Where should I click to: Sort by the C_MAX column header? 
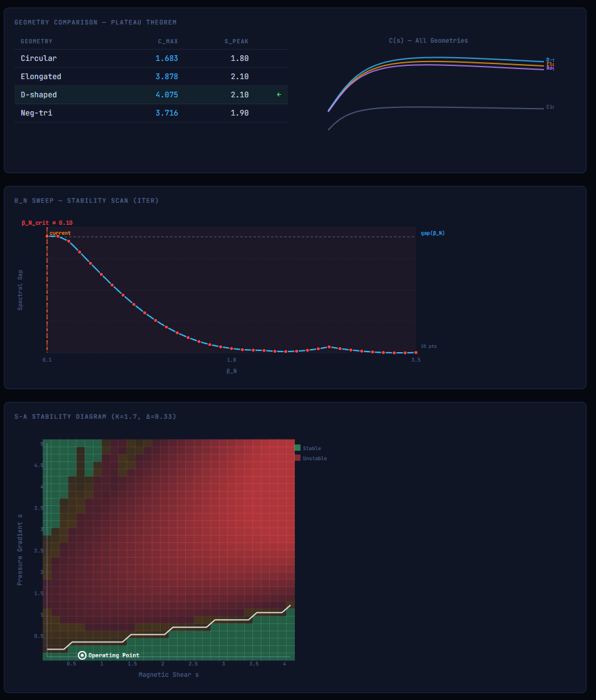(x=168, y=41)
